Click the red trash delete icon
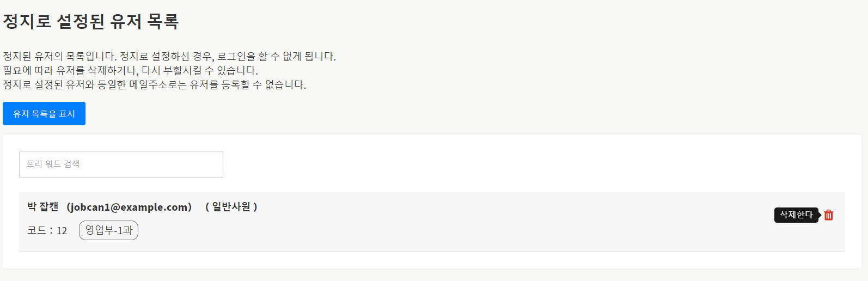868x281 pixels. click(828, 215)
